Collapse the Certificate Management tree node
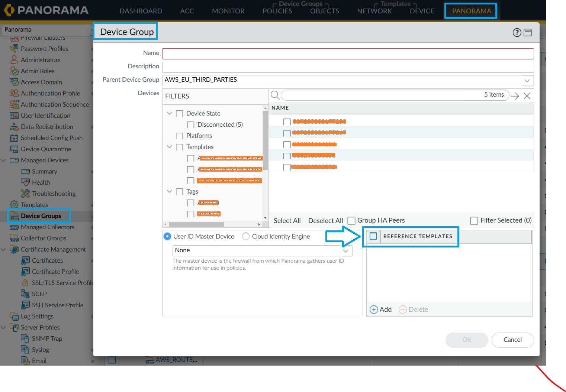 4,249
